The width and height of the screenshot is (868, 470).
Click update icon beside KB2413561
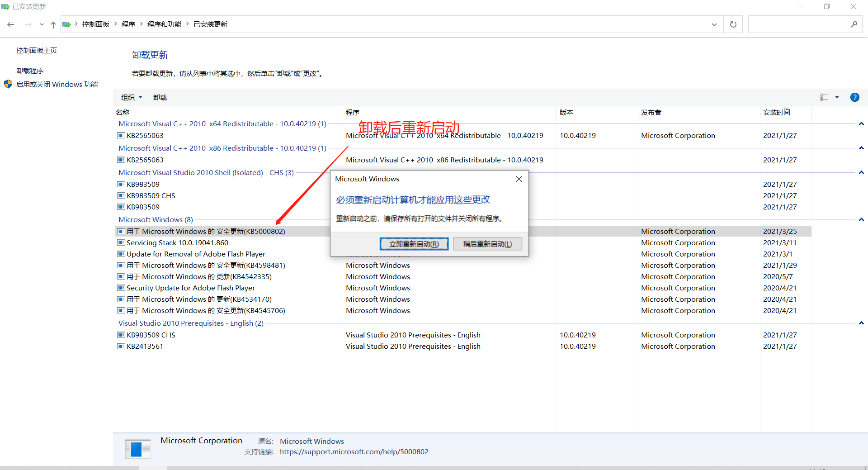(x=121, y=346)
